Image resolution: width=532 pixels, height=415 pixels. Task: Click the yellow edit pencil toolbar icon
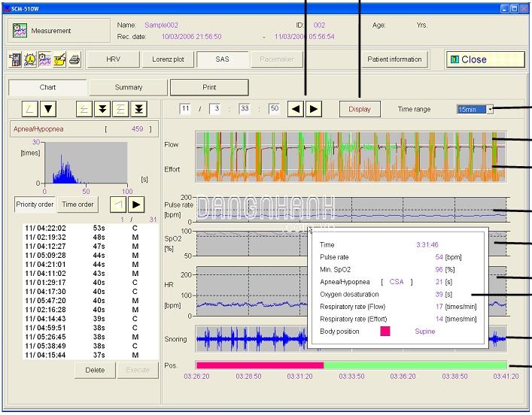coord(59,59)
